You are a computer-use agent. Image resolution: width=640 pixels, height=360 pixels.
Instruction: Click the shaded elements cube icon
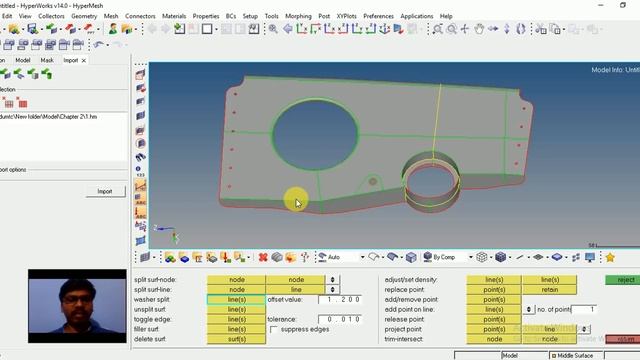501,257
